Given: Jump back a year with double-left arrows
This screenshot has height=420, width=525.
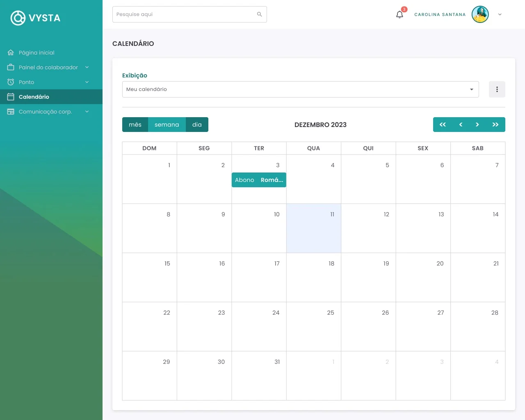Looking at the screenshot, I should [443, 125].
